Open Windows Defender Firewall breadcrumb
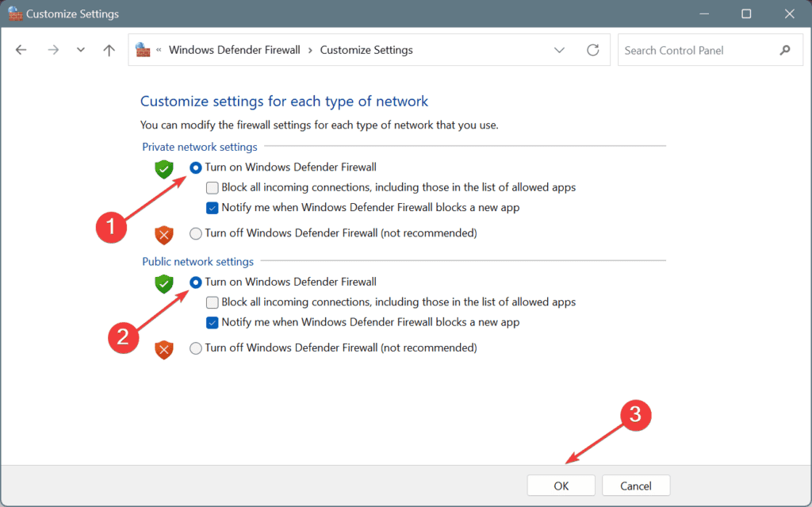 click(x=234, y=50)
